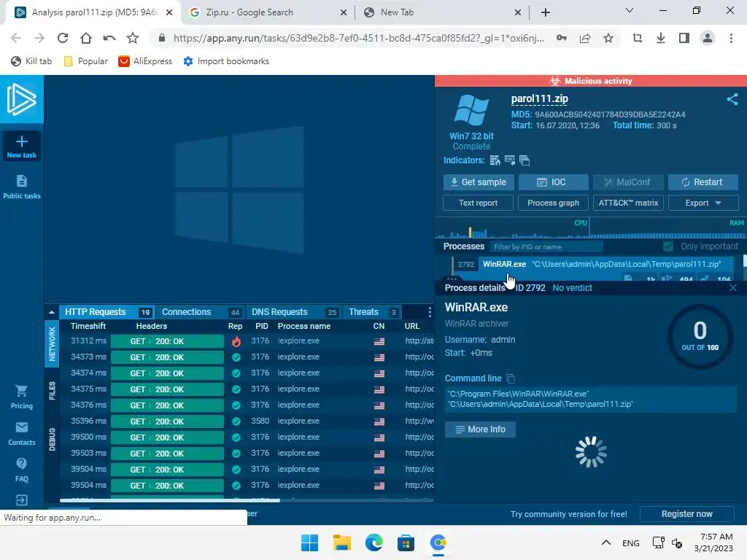Select WinRAR.exe process row 2792
The height and width of the screenshot is (560, 747).
(593, 264)
